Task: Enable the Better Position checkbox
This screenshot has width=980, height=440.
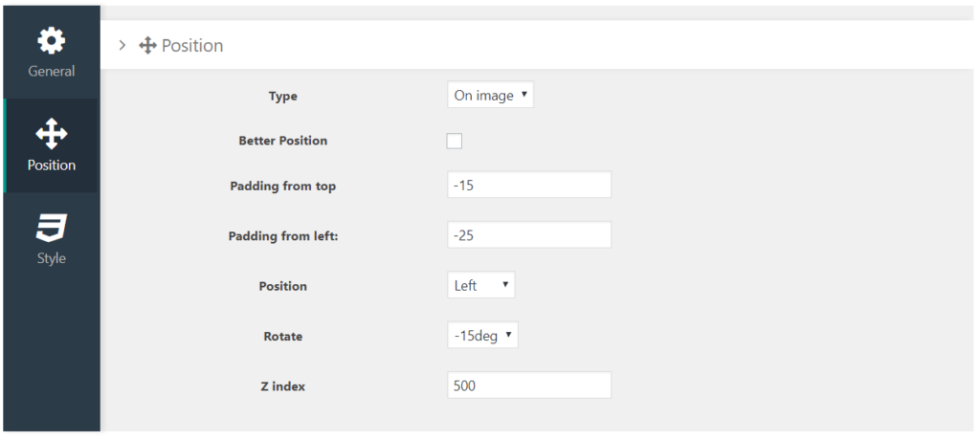Action: [x=455, y=141]
